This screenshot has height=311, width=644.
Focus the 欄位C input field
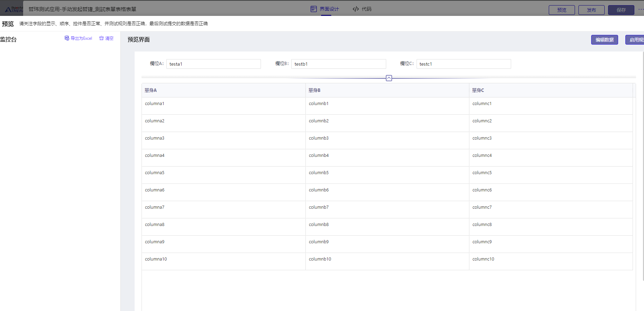(464, 64)
